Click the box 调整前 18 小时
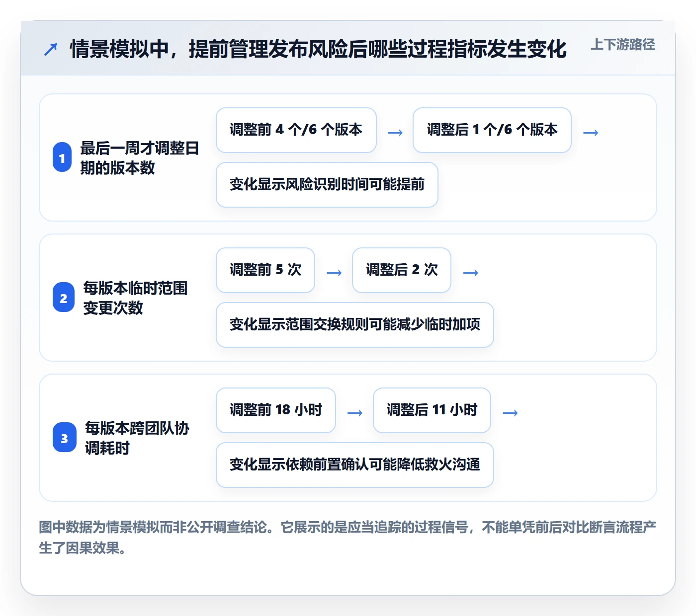The width and height of the screenshot is (696, 616). click(x=276, y=410)
